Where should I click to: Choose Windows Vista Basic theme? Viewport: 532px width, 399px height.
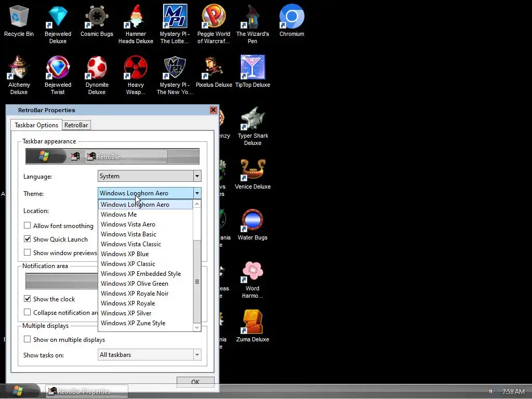pyautogui.click(x=145, y=234)
